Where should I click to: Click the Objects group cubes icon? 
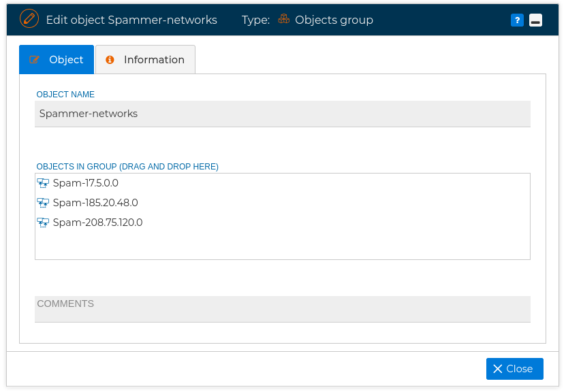[284, 19]
